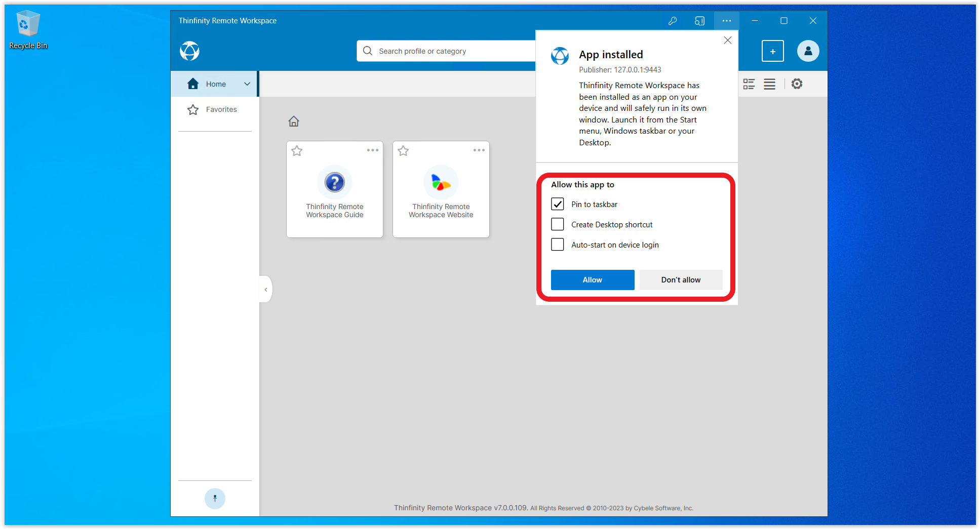Viewport: 980px width, 529px height.
Task: Uncheck Pin to taskbar checkbox
Action: [558, 204]
